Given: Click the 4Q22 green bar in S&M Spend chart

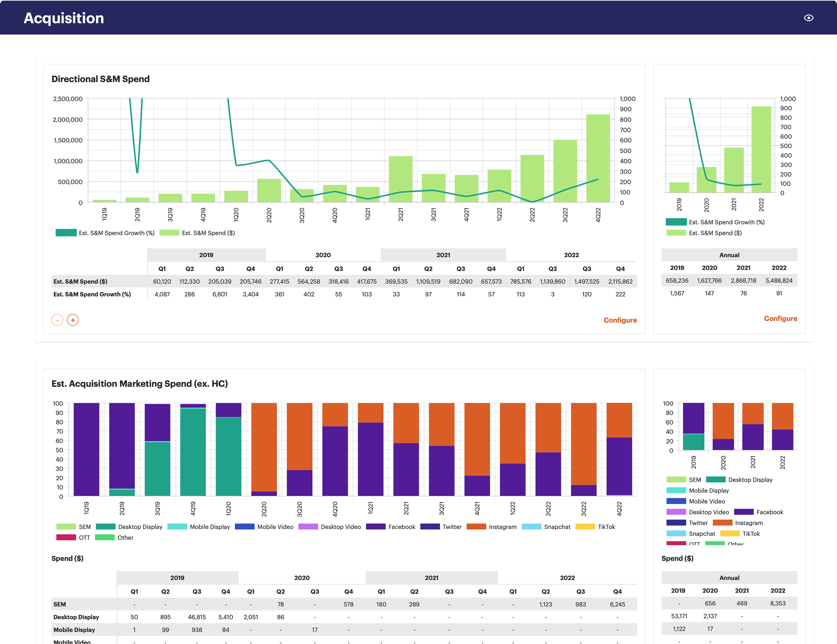Looking at the screenshot, I should pos(598,158).
